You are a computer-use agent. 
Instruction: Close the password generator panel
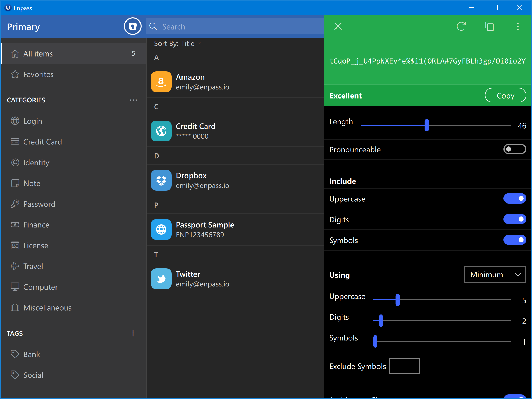click(x=338, y=26)
